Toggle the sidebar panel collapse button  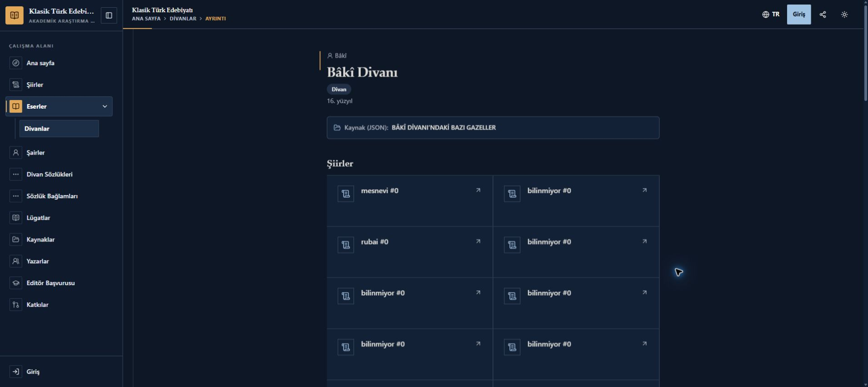pos(109,15)
